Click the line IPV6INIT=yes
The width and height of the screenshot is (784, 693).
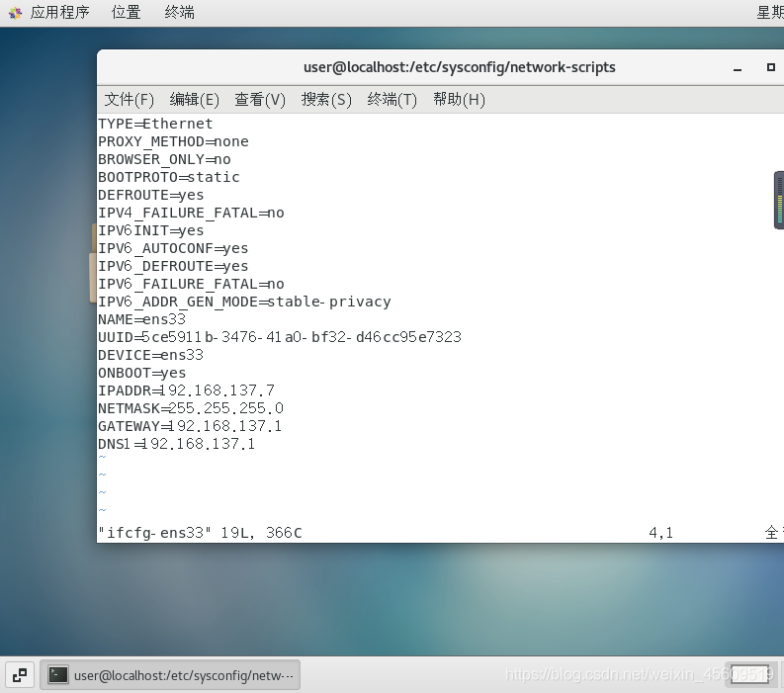[x=151, y=230]
